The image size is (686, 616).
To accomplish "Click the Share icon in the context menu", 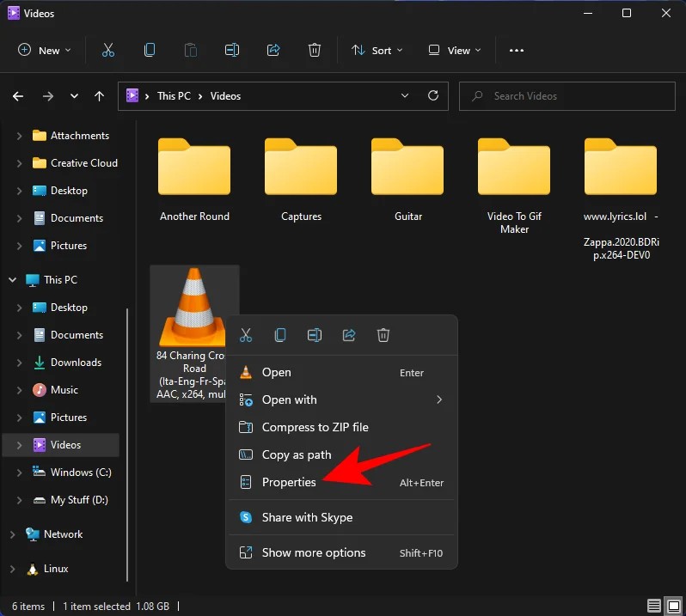I will pos(349,335).
